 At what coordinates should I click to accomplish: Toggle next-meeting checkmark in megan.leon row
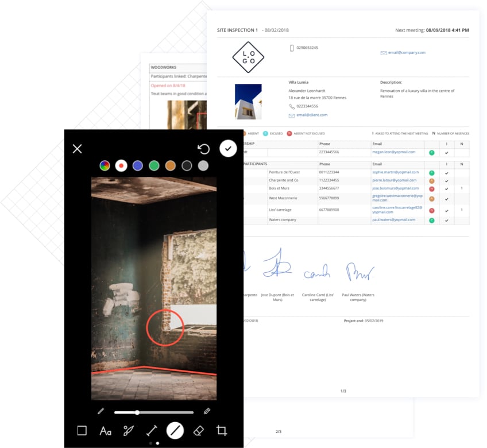coord(447,153)
